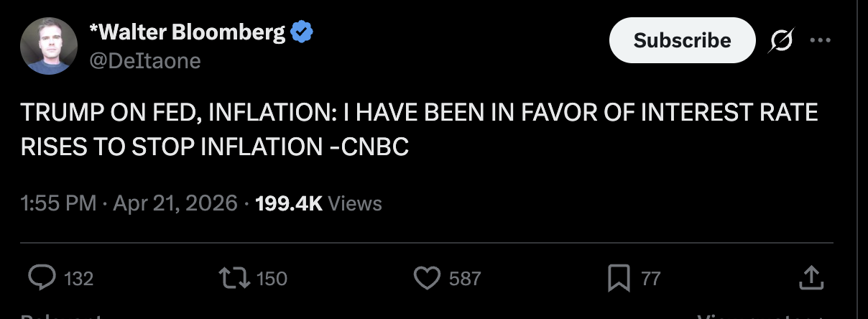
Task: Click the blue verified badge
Action: tap(302, 32)
